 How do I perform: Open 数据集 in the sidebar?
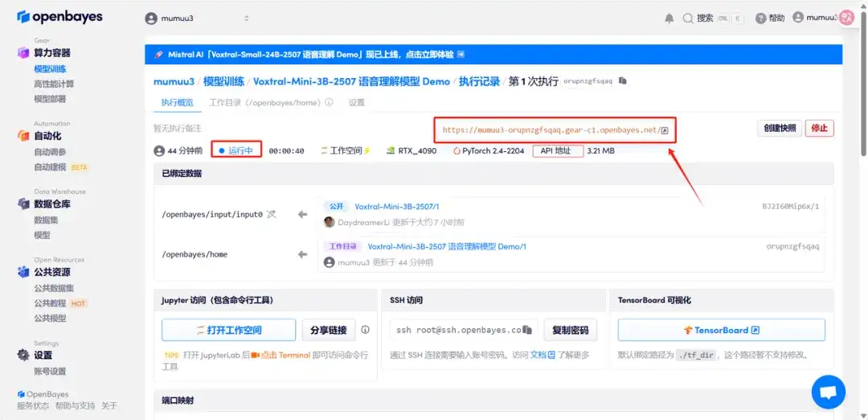coord(47,220)
